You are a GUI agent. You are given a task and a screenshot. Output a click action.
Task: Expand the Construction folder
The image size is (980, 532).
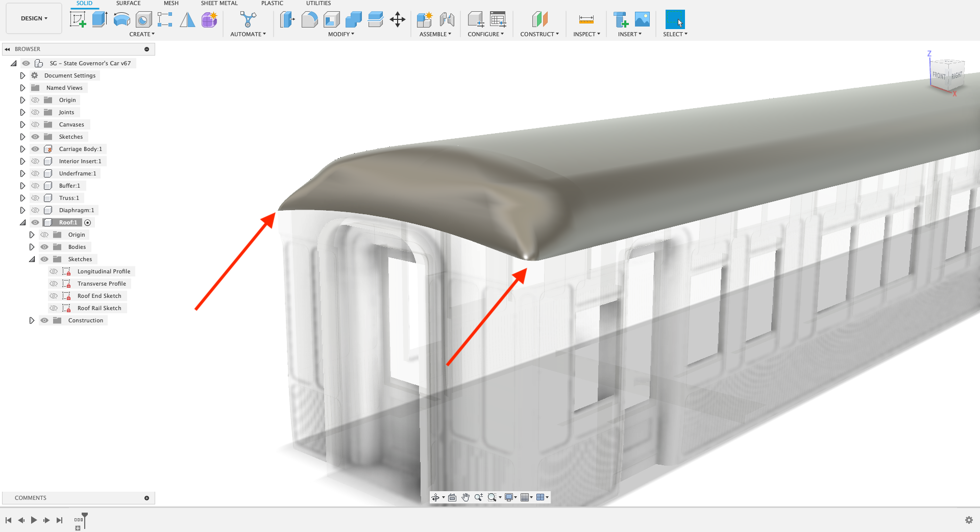32,320
